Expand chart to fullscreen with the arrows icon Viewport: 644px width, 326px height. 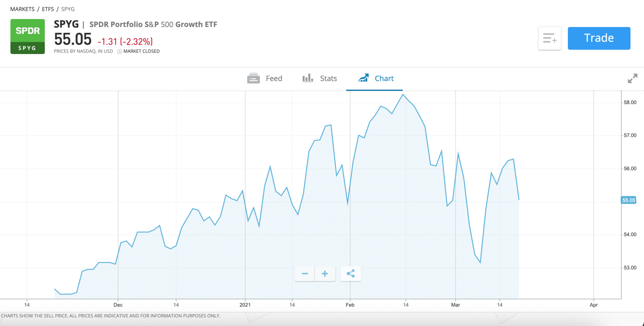pos(633,79)
